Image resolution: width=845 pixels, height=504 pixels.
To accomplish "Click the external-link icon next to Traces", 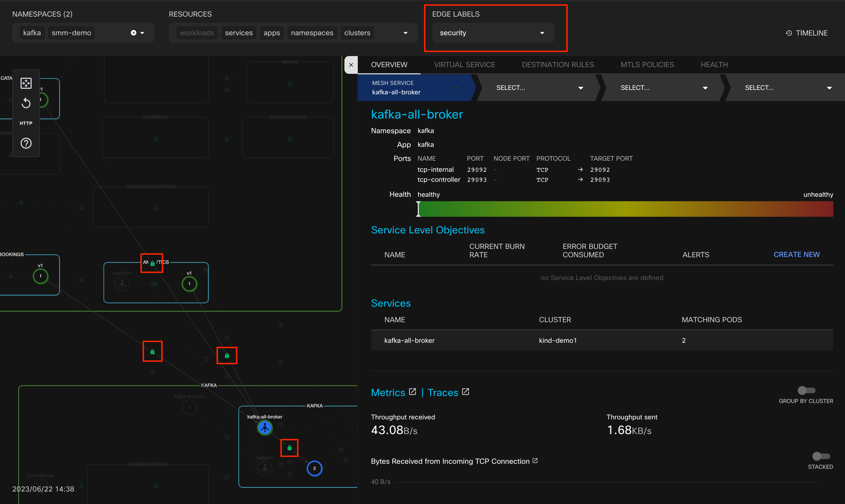I will 465,392.
